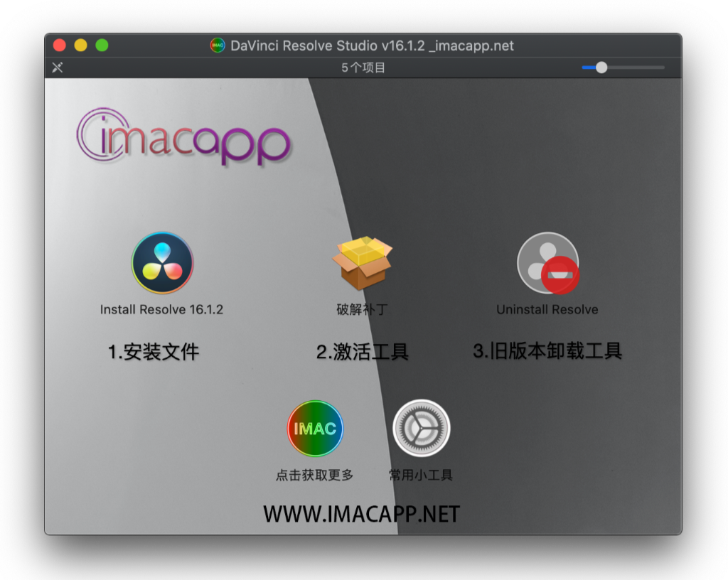Click the '5 个项目' status text
This screenshot has width=728, height=580.
363,68
